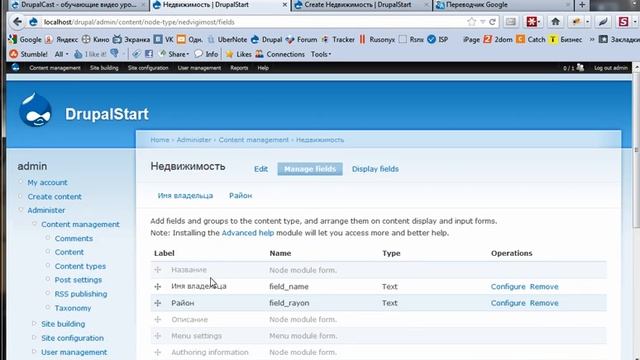Grab the drag handle for Район row

(158, 303)
